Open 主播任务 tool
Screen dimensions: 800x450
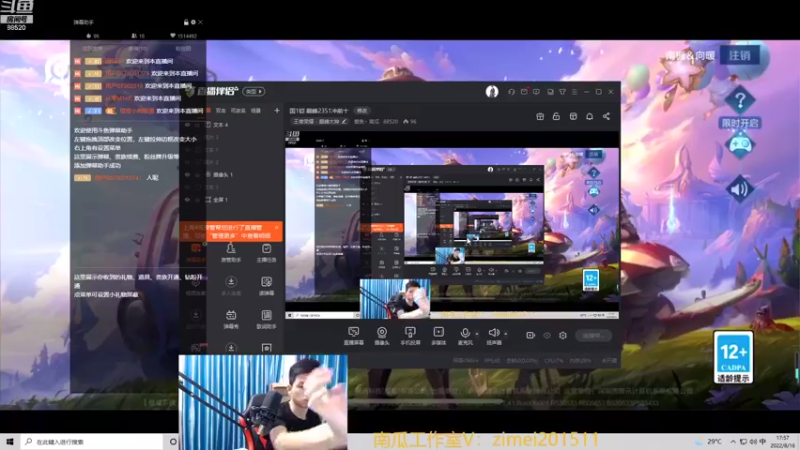tap(266, 253)
